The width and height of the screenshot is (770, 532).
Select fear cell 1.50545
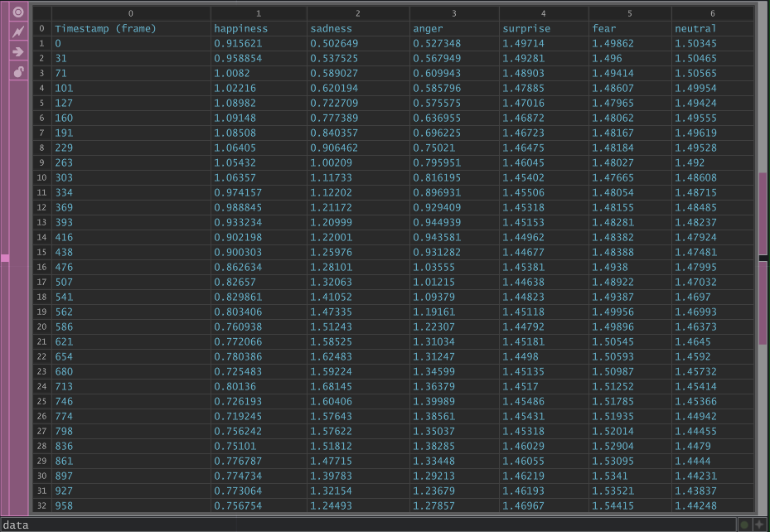tap(630, 341)
